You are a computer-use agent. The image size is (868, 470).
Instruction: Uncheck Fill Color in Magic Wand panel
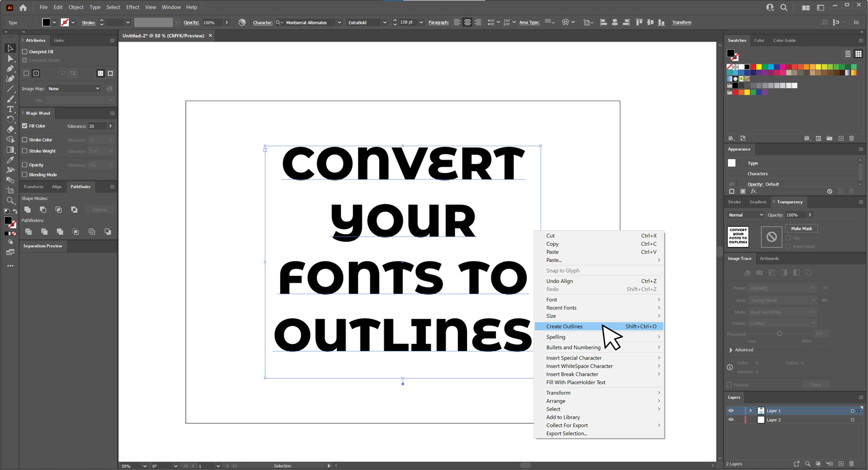25,126
